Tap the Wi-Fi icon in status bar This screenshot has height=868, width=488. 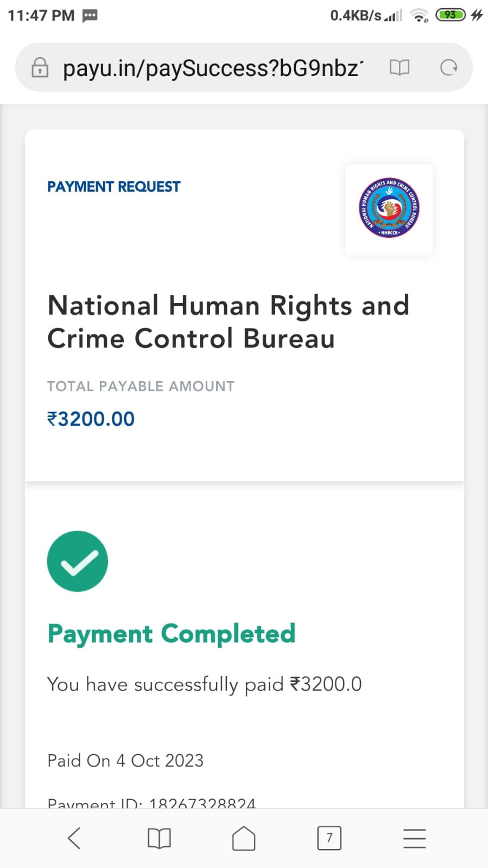[419, 16]
